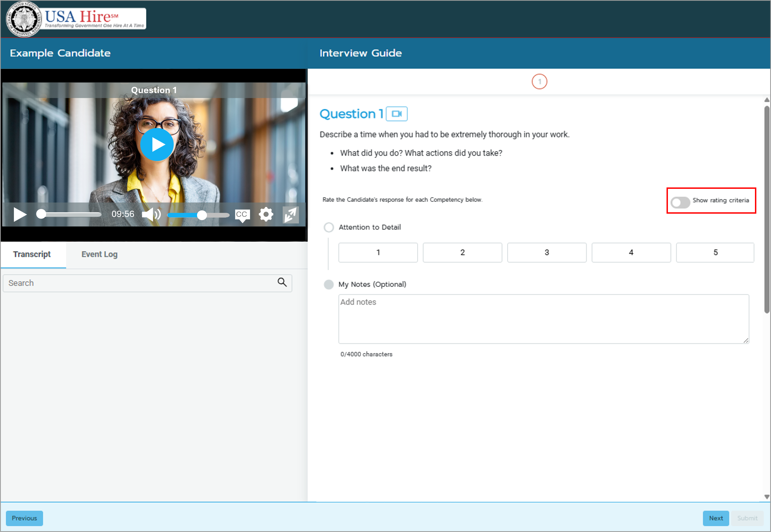Click the 'Example Candidate' heading

[x=60, y=53]
